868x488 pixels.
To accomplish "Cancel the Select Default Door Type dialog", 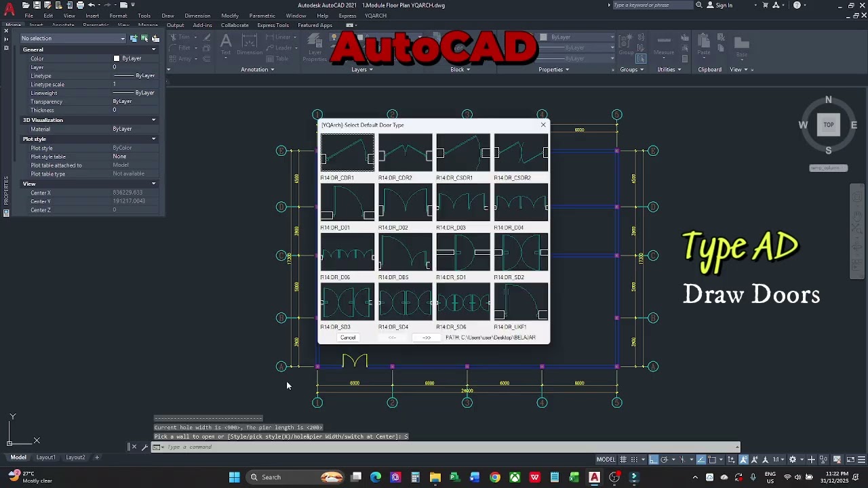I will click(x=348, y=338).
